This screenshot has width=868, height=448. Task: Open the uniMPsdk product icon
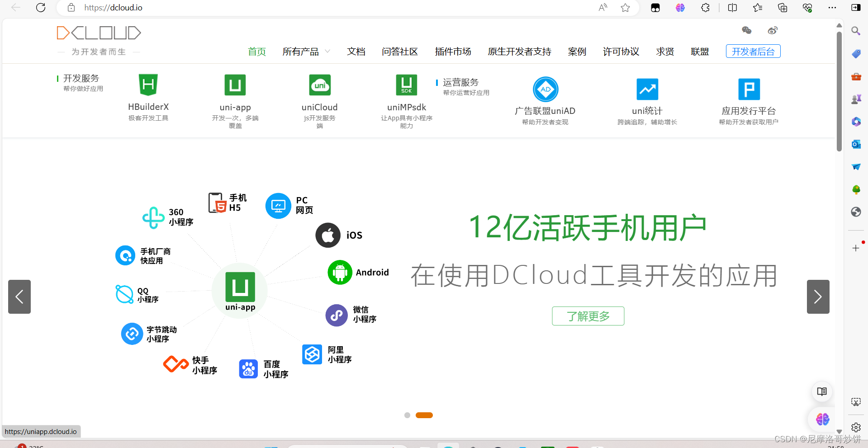[x=407, y=85]
